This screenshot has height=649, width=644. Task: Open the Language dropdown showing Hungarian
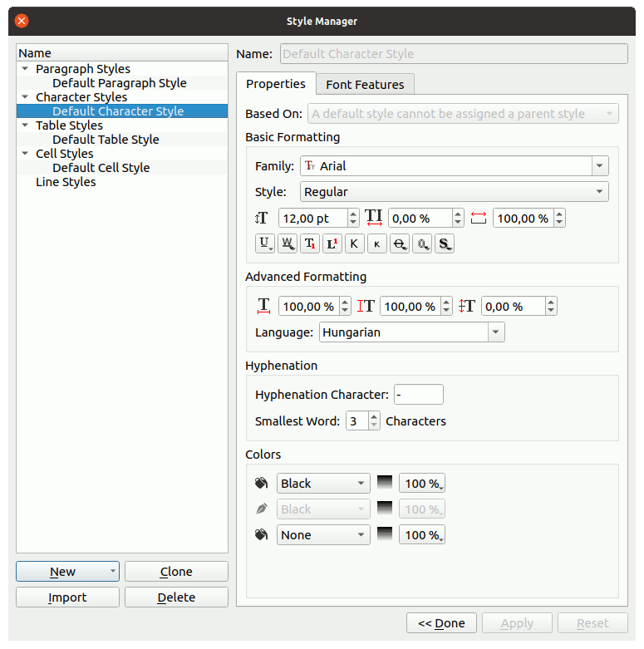tap(495, 332)
